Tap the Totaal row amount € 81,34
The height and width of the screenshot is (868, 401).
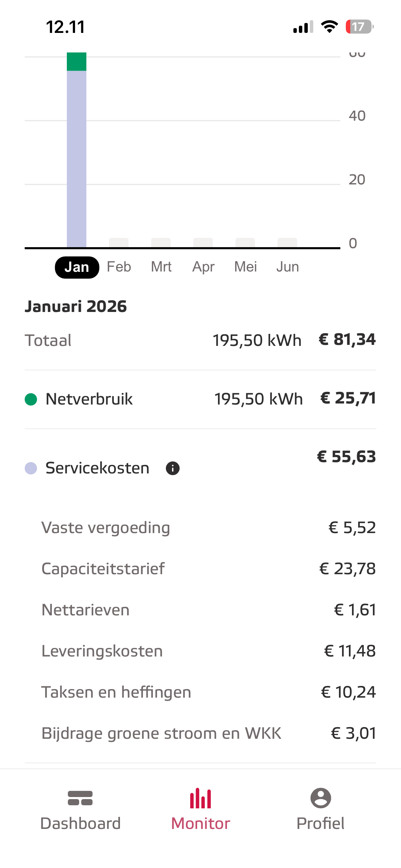click(347, 340)
